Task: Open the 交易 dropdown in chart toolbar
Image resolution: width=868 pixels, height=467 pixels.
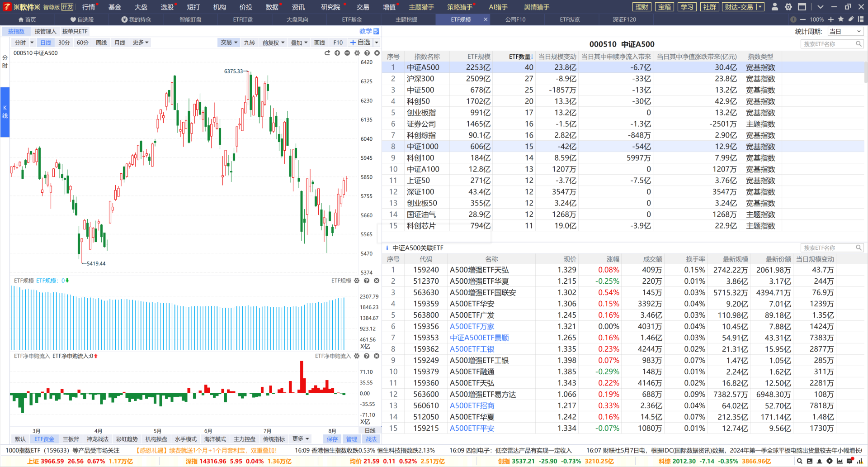Action: coord(229,43)
